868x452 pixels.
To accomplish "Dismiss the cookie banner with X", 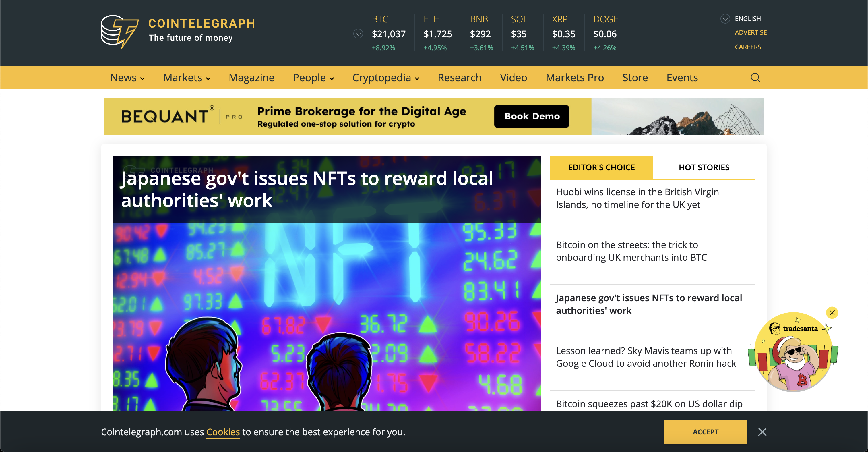I will [762, 432].
